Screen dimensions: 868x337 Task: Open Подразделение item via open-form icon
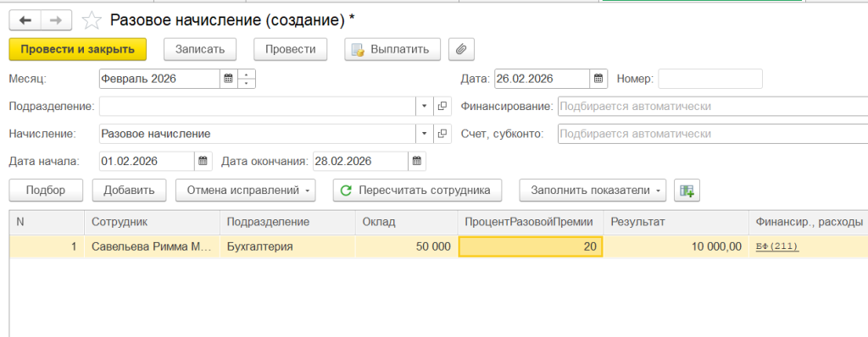click(x=442, y=106)
